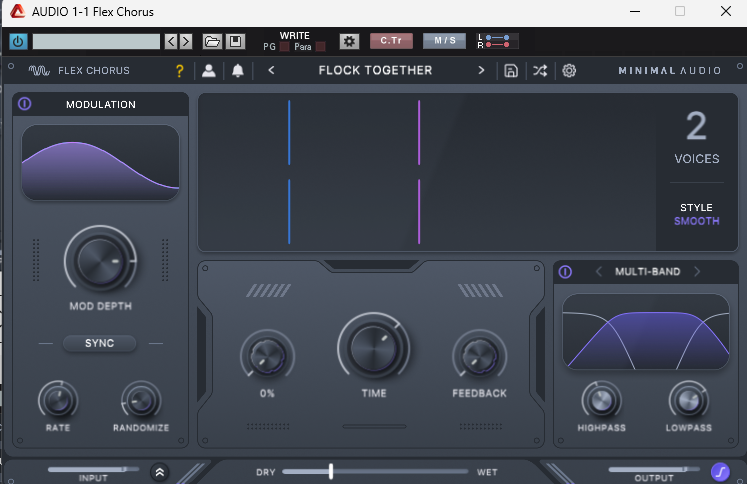This screenshot has height=484, width=747.
Task: Click the DRY label
Action: point(266,472)
